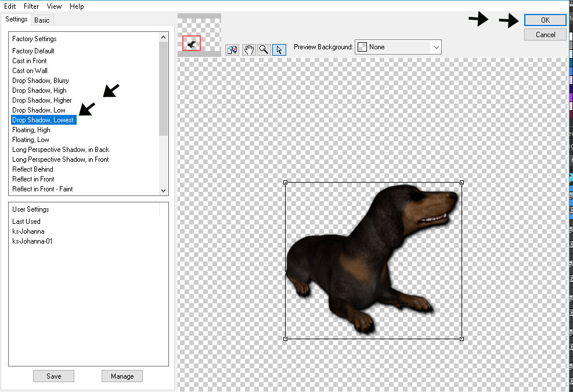Select Long Perspective Shadow, in Back
573x392 pixels.
tap(60, 150)
